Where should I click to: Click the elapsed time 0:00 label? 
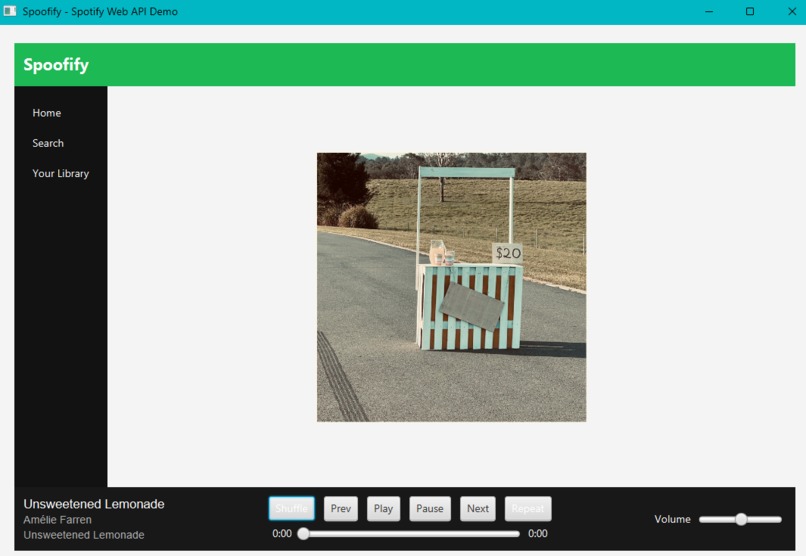(282, 534)
